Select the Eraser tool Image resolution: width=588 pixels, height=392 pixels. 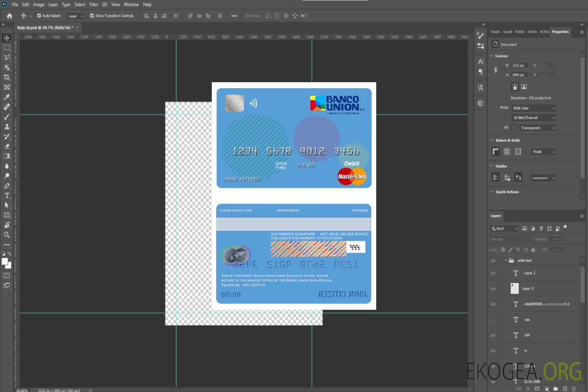tap(7, 146)
